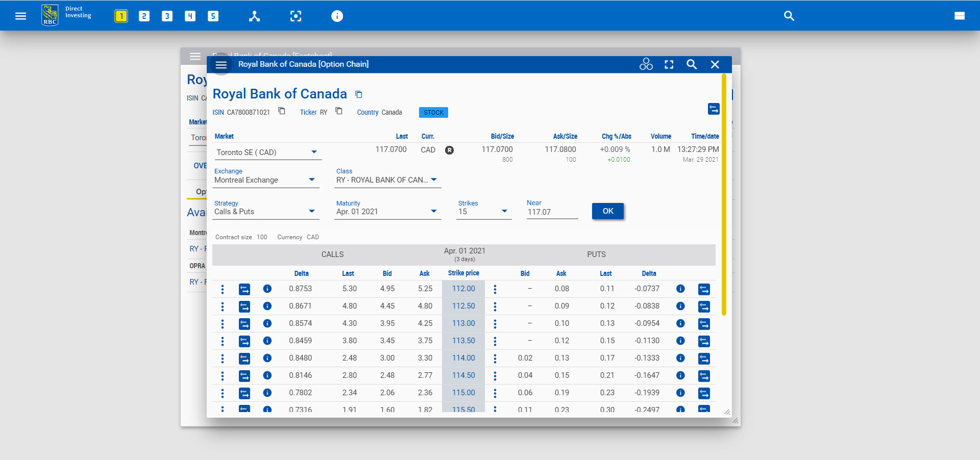The width and height of the screenshot is (980, 460).
Task: Open trade icon for the 112.00 call
Action: pos(244,289)
